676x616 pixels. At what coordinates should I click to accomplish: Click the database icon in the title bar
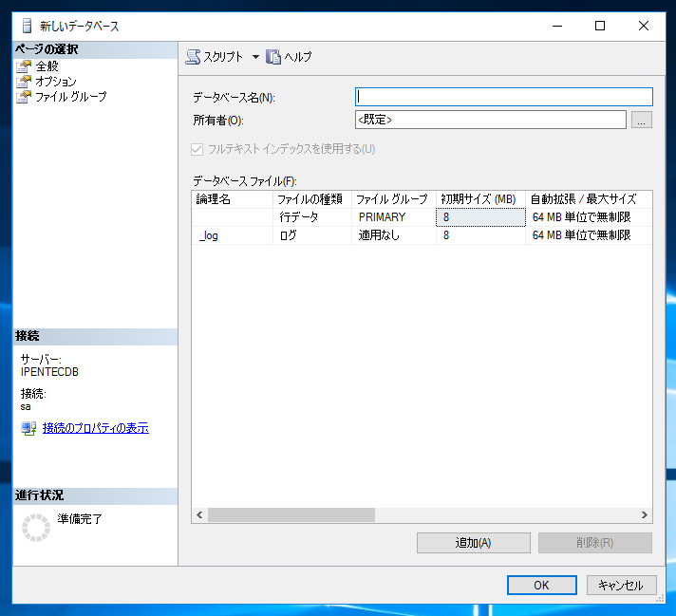point(27,26)
